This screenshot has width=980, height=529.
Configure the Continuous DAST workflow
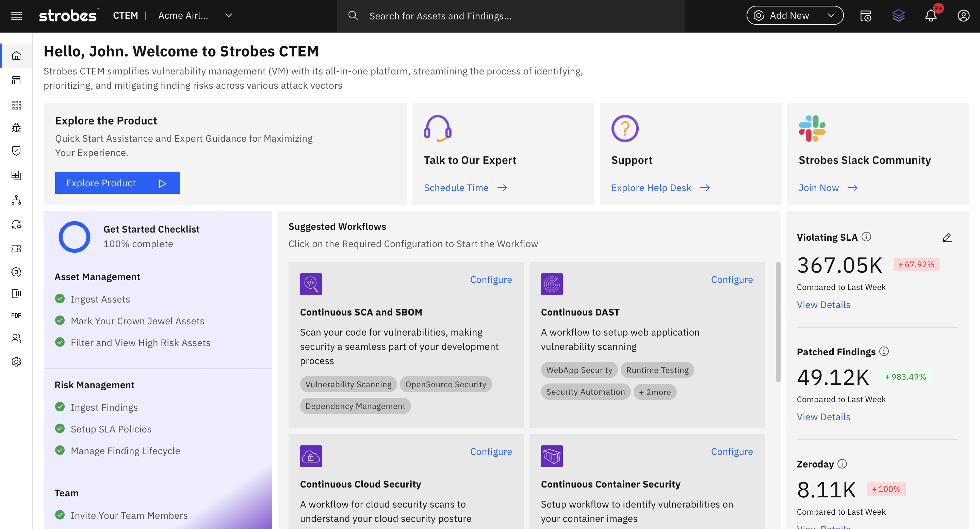732,279
